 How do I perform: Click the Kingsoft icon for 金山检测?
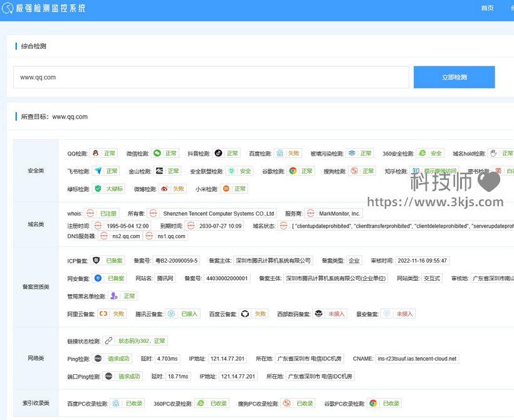point(159,171)
